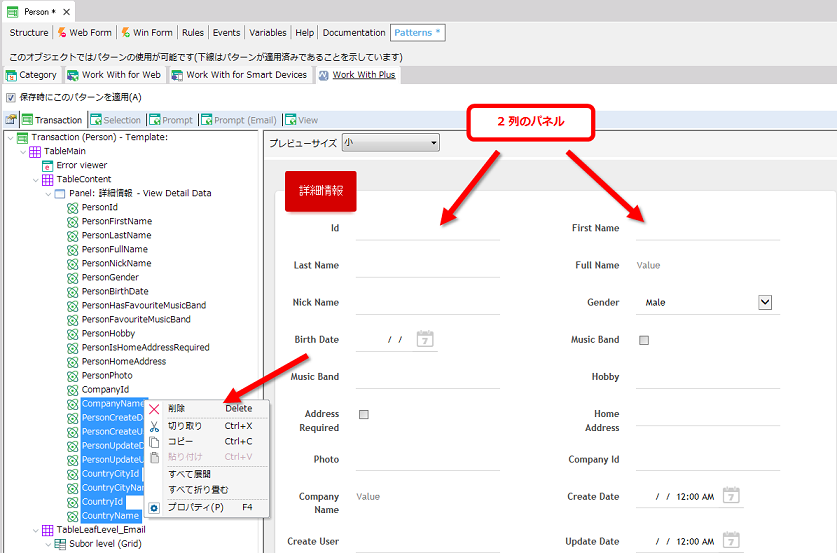The width and height of the screenshot is (837, 553).
Task: Click the leftmost toolbar icon before Transaction tab
Action: (11, 120)
